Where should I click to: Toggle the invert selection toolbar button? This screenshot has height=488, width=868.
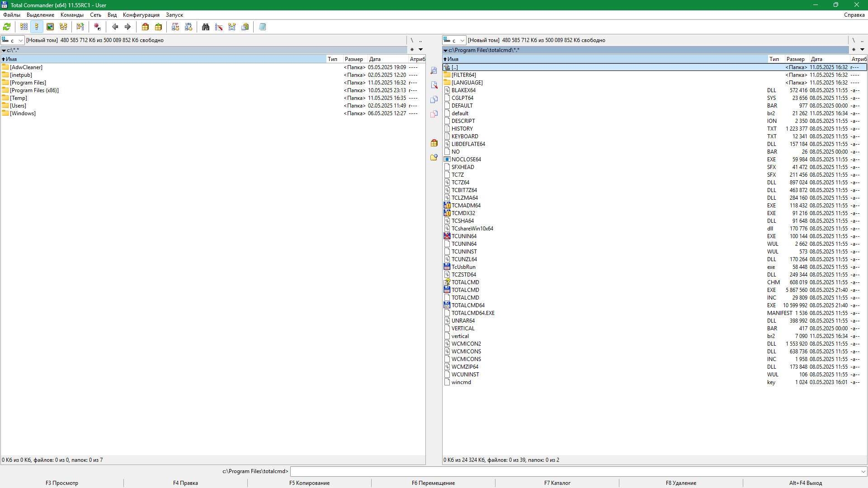[x=97, y=27]
